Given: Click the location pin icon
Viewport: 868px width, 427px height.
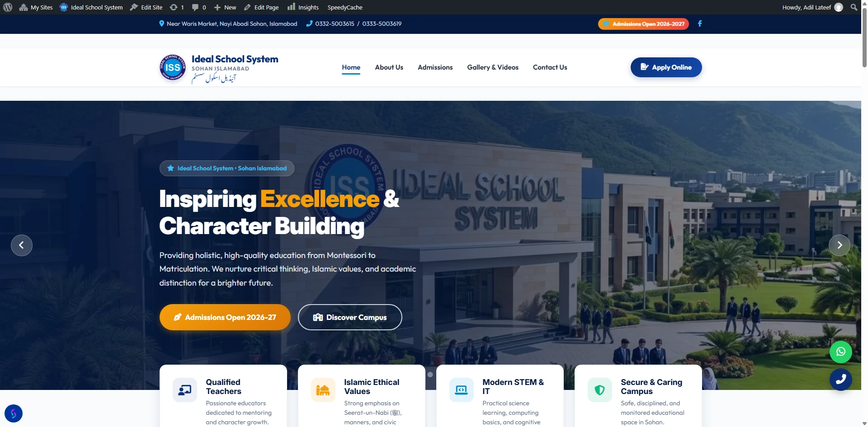Looking at the screenshot, I should (x=161, y=23).
